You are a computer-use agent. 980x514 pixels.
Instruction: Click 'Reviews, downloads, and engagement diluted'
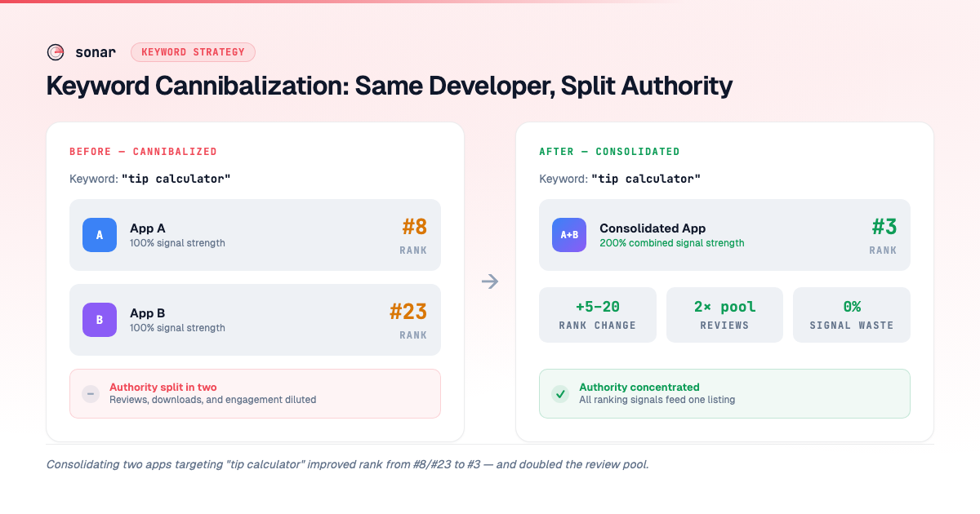point(212,400)
